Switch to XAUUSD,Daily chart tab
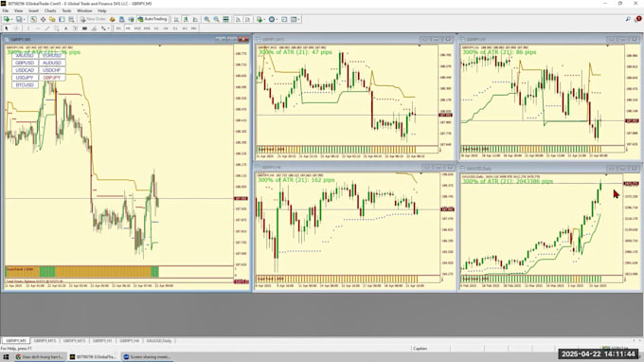 pos(159,340)
